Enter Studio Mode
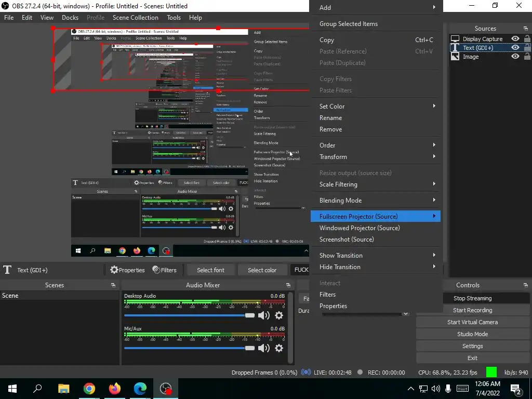Image resolution: width=532 pixels, height=399 pixels. [x=473, y=334]
